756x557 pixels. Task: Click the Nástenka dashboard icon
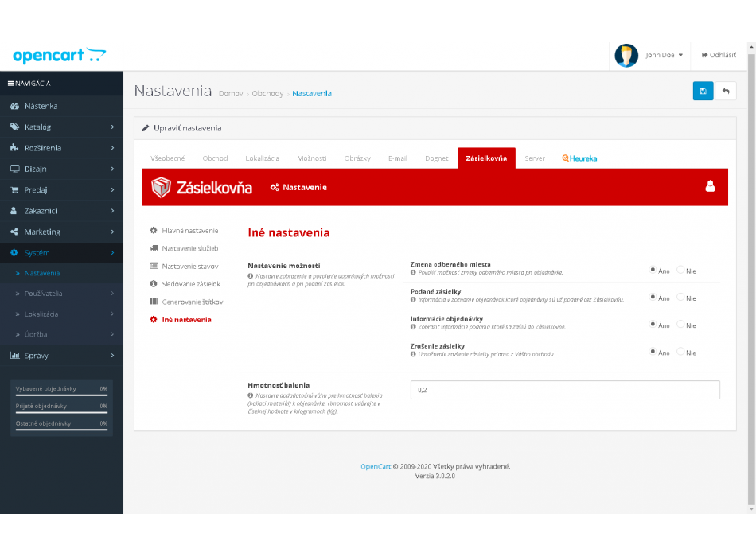pos(14,106)
